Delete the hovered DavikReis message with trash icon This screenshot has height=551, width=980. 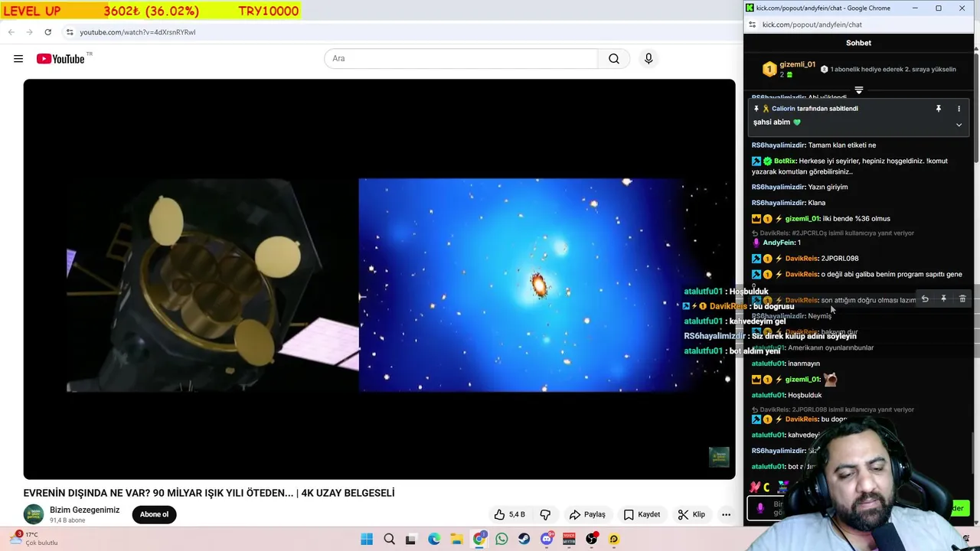[x=962, y=299]
